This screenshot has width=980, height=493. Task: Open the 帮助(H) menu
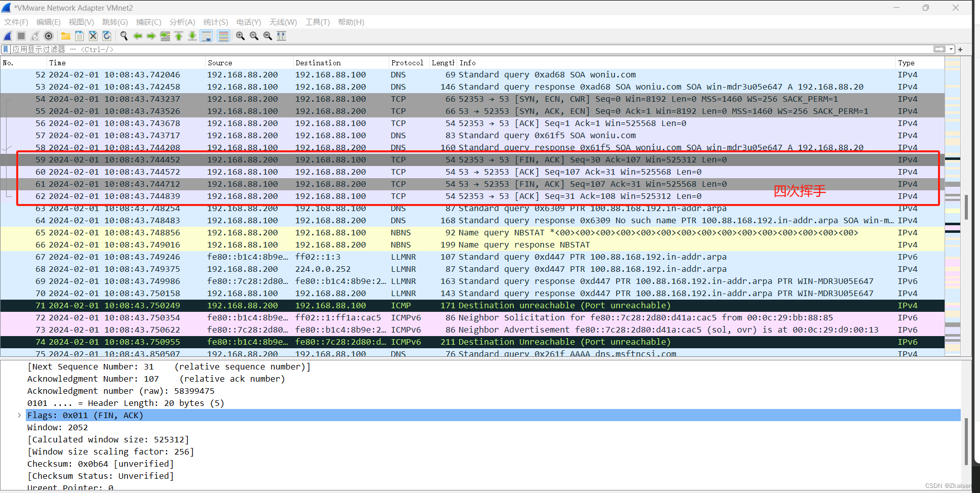click(x=351, y=22)
